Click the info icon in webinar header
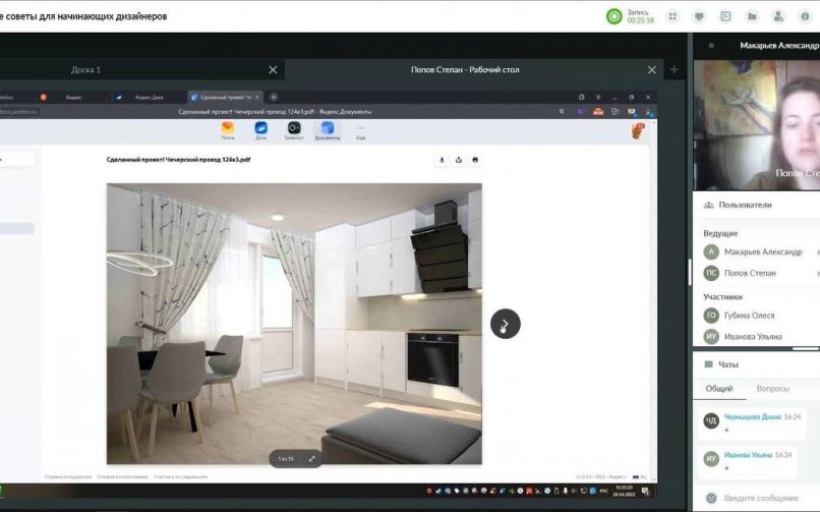The image size is (820, 512). [805, 17]
